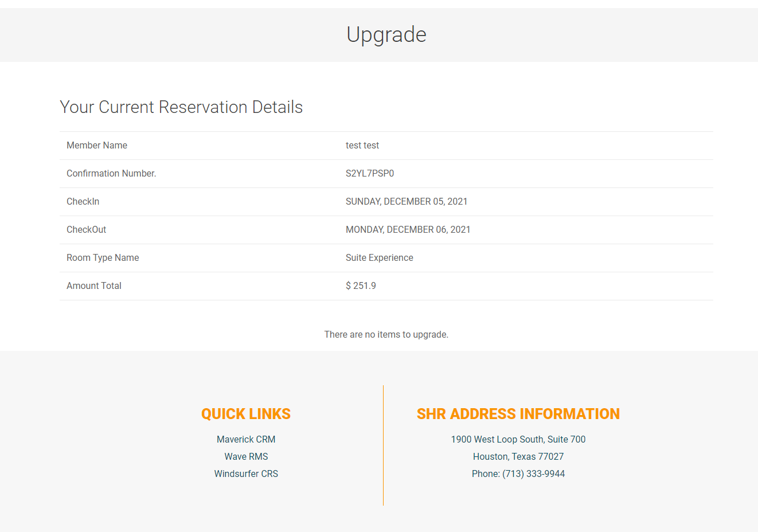The image size is (758, 532).
Task: Click the member name value test test
Action: (x=362, y=145)
